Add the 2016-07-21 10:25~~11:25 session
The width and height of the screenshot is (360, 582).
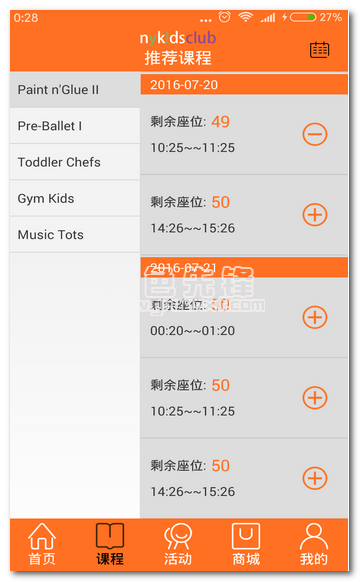315,398
